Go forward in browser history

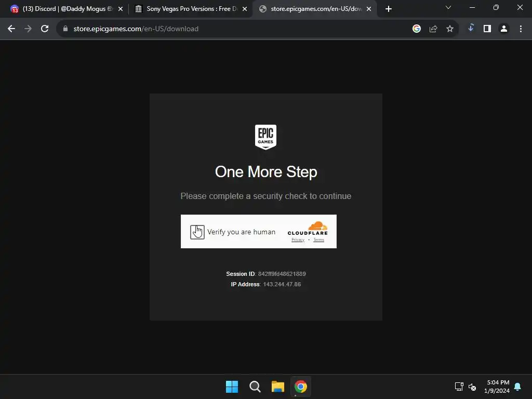[28, 29]
